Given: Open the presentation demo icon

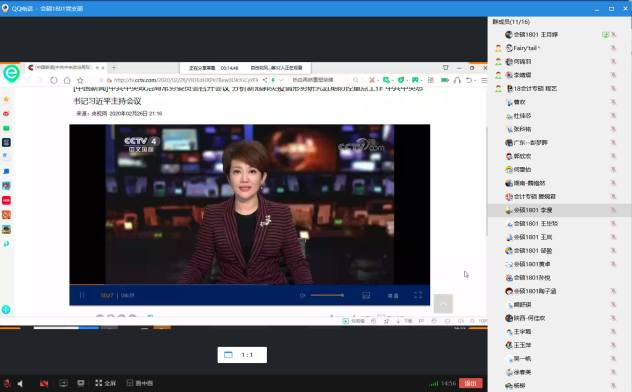Looking at the screenshot, I should click(x=81, y=383).
